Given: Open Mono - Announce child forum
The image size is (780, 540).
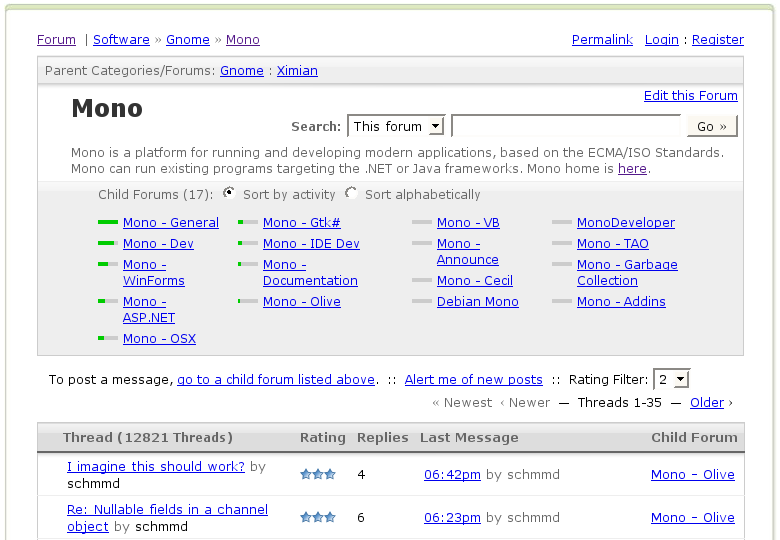Looking at the screenshot, I should click(468, 252).
